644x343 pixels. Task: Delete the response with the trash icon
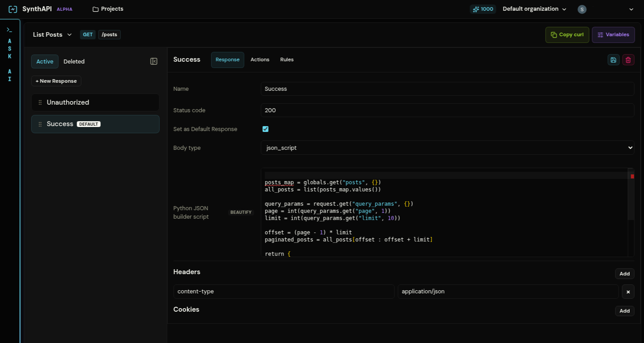(628, 60)
